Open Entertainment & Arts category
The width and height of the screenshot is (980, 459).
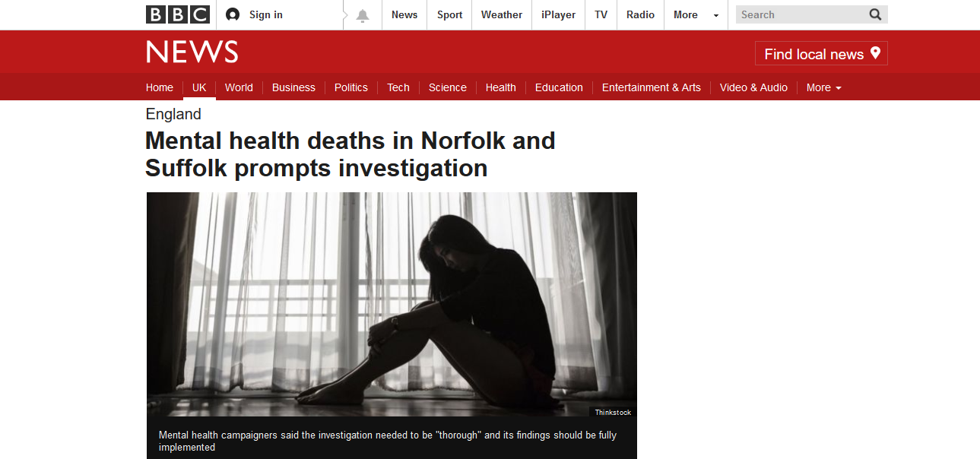(652, 87)
